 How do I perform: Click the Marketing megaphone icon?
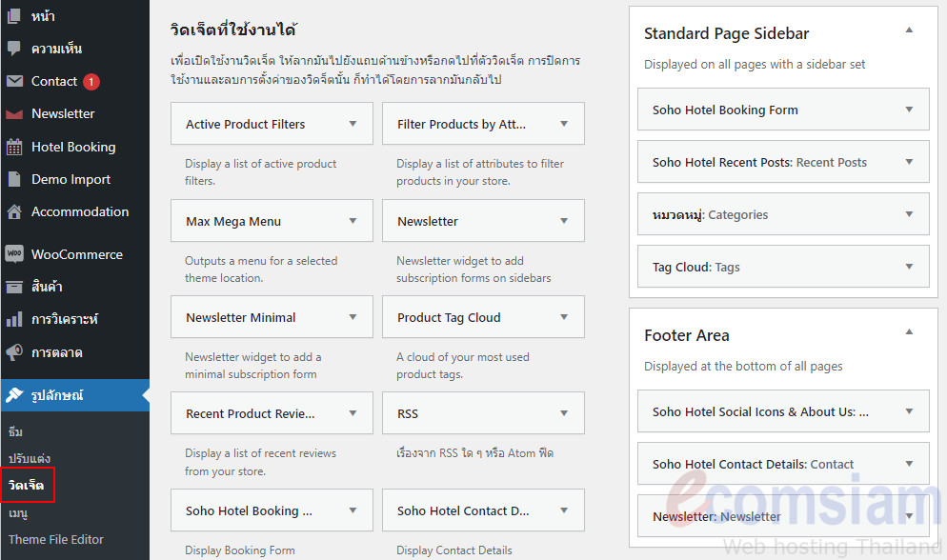(x=14, y=351)
